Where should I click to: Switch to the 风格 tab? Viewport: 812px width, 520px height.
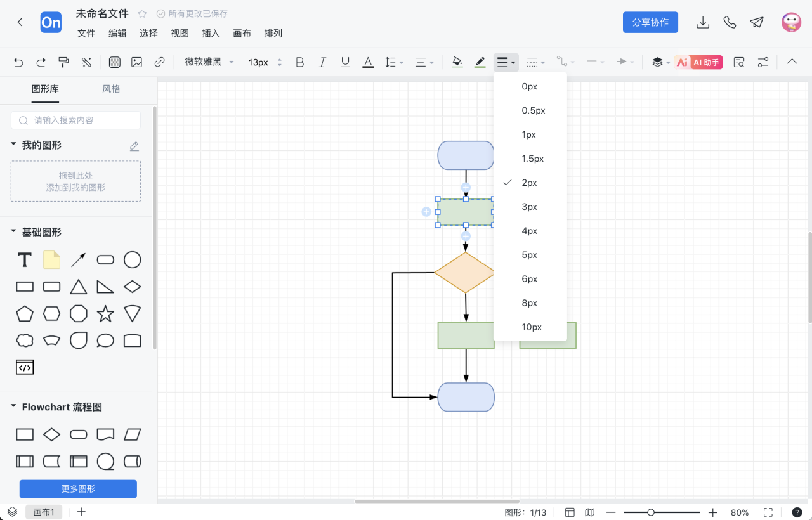click(x=111, y=89)
